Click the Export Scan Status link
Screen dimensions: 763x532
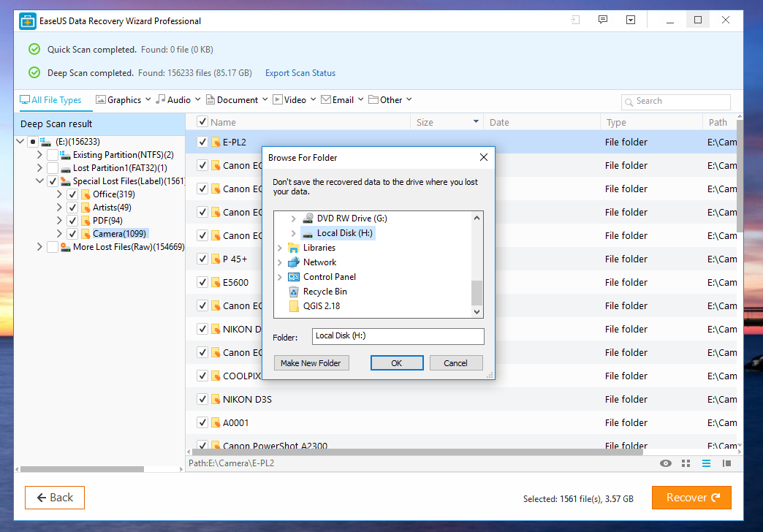pos(300,73)
